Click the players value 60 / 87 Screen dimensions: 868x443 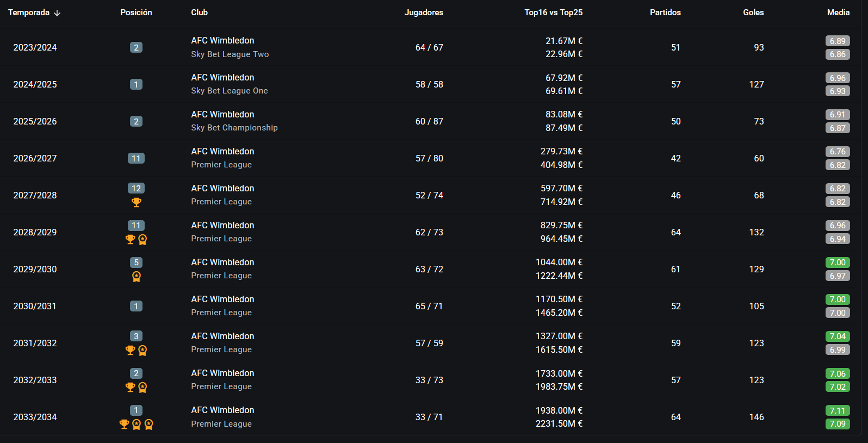coord(429,121)
